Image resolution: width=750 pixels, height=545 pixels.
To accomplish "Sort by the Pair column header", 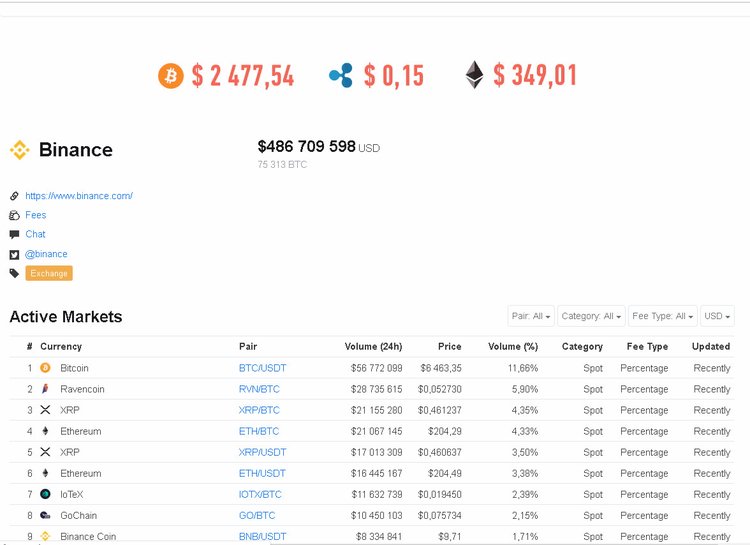I will point(248,346).
